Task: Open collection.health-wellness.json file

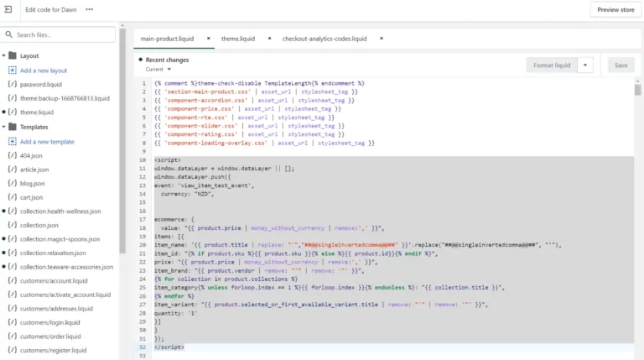Action: pyautogui.click(x=60, y=211)
